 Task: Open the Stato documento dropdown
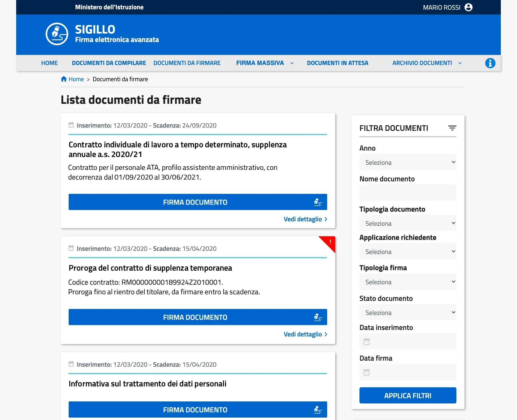point(408,312)
